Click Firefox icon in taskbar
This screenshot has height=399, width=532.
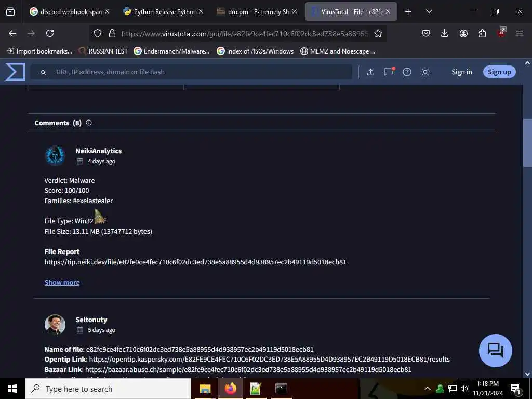point(230,389)
